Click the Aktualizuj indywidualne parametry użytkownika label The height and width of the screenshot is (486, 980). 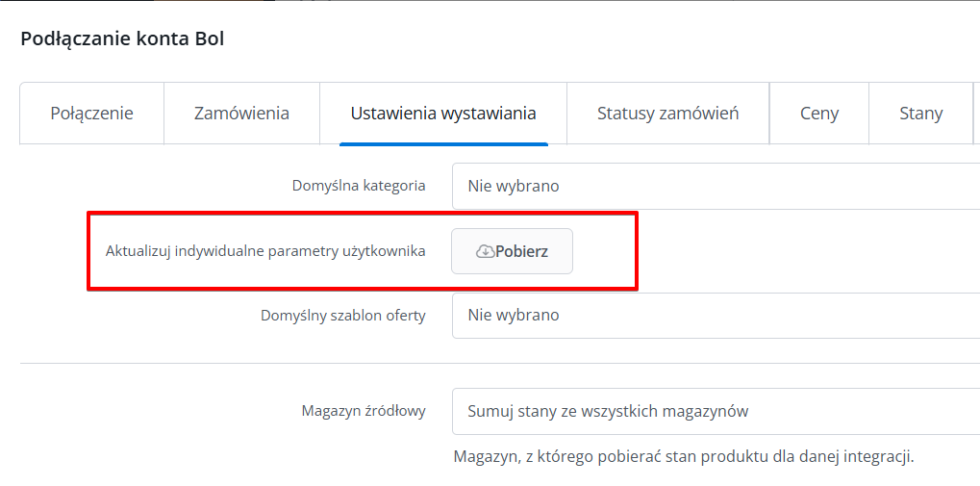(265, 251)
